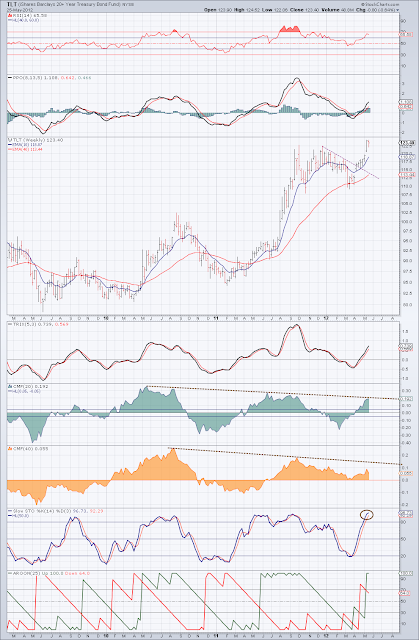Click the circled Slow Stochastic peak
The width and height of the screenshot is (419, 640).
click(x=366, y=515)
